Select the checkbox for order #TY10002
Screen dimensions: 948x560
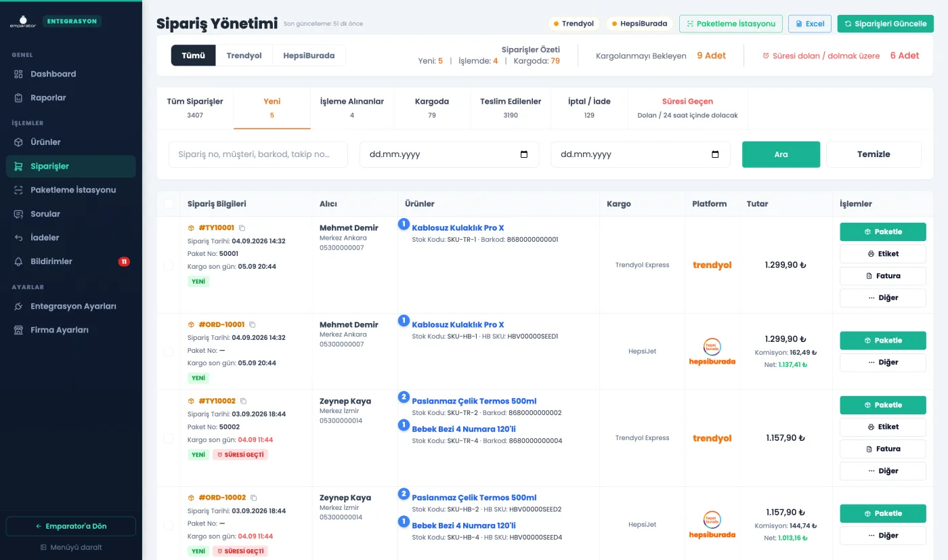click(x=169, y=439)
